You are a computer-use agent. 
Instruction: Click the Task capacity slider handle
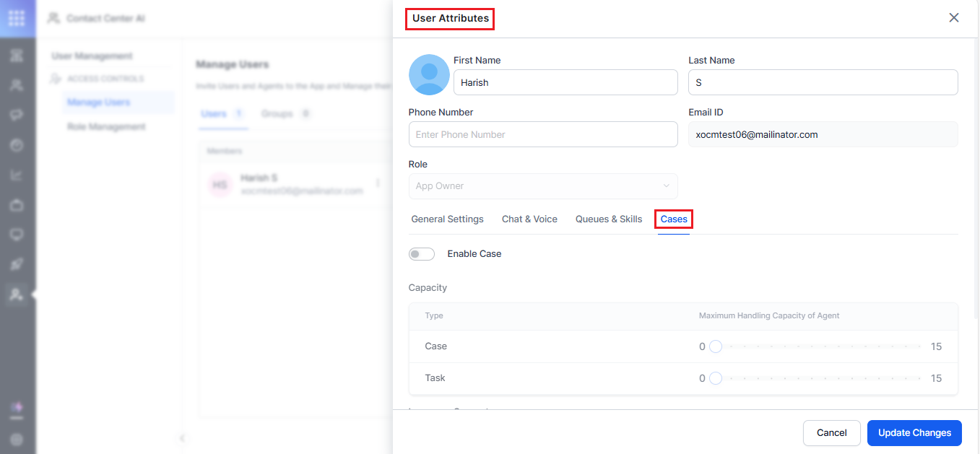pos(716,378)
